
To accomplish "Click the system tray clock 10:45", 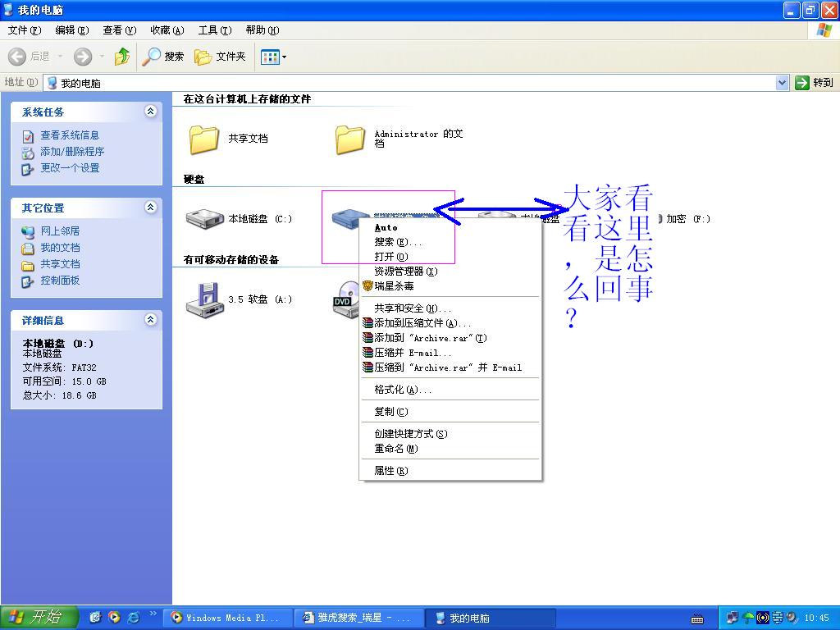I will (x=816, y=619).
